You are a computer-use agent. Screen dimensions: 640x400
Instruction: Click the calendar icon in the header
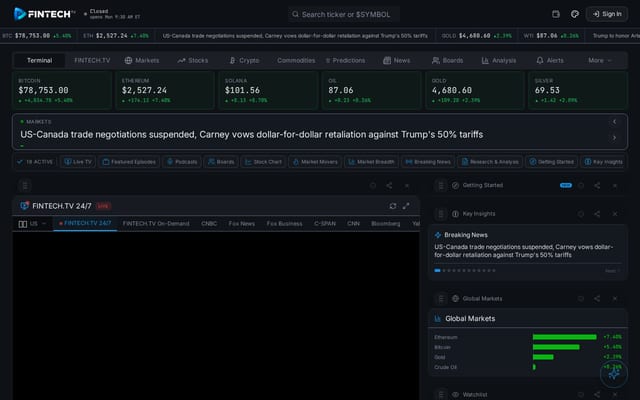pyautogui.click(x=556, y=14)
